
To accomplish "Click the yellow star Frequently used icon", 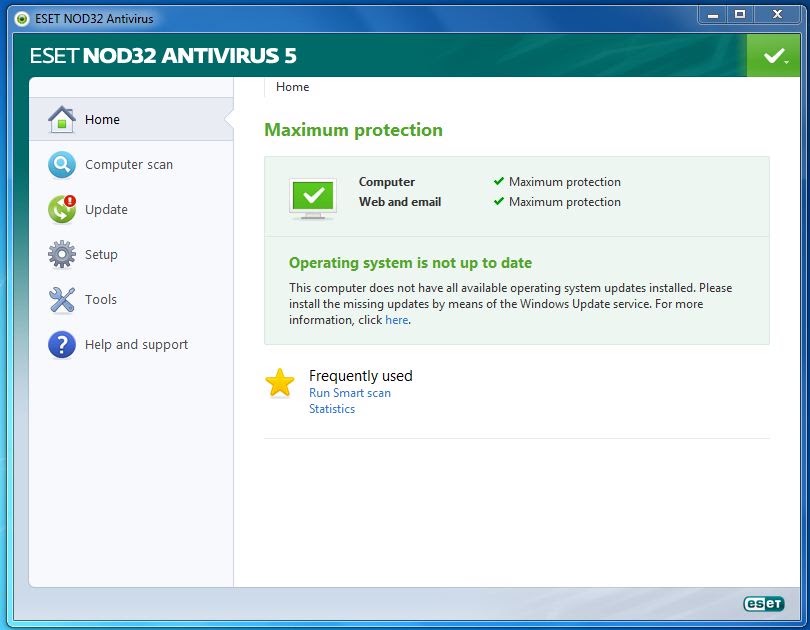I will 279,383.
